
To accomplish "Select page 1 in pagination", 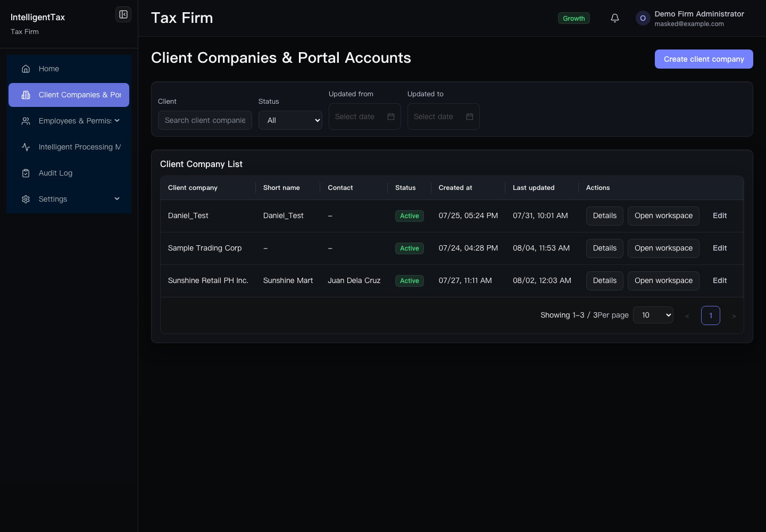I will tap(711, 315).
